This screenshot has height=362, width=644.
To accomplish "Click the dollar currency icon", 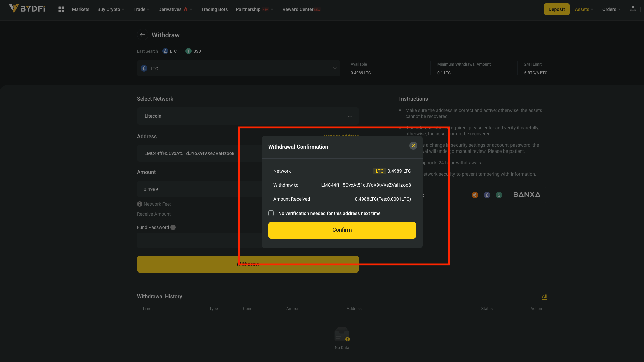I will pos(499,195).
